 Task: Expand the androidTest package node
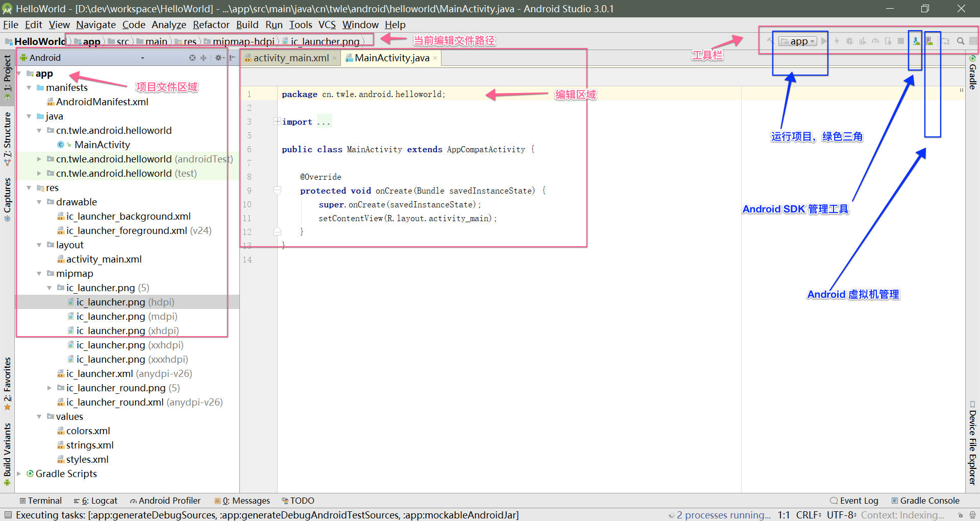pyautogui.click(x=39, y=159)
